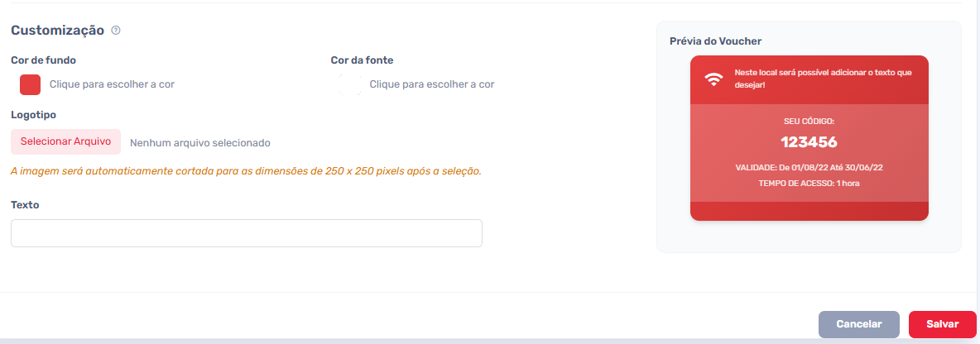Click the orange image dimensions notice

pos(247,170)
